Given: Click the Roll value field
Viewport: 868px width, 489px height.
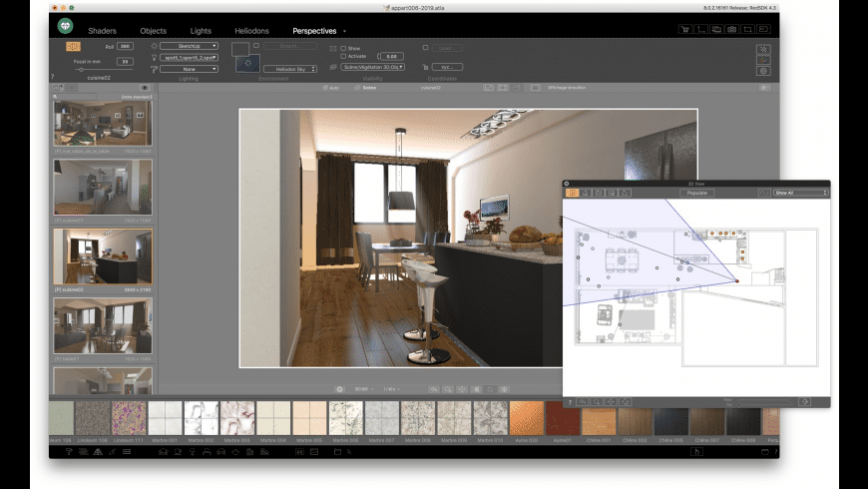Looking at the screenshot, I should tap(125, 47).
